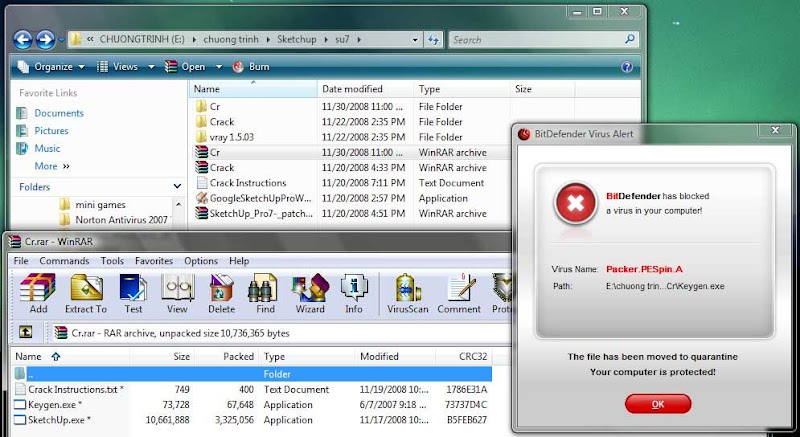This screenshot has width=800, height=437.
Task: Expand More favorite links
Action: coord(52,166)
